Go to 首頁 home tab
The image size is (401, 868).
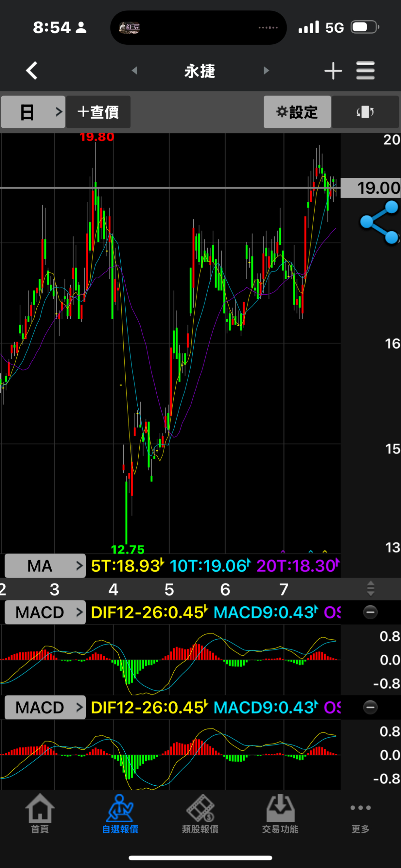[40, 814]
